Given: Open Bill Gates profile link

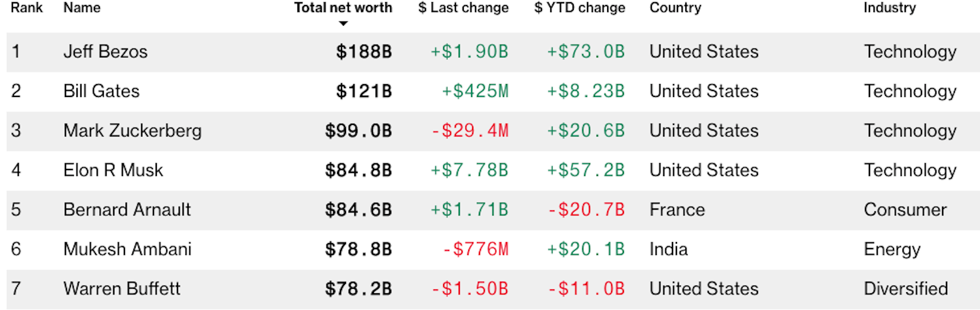Looking at the screenshot, I should pyautogui.click(x=102, y=91).
